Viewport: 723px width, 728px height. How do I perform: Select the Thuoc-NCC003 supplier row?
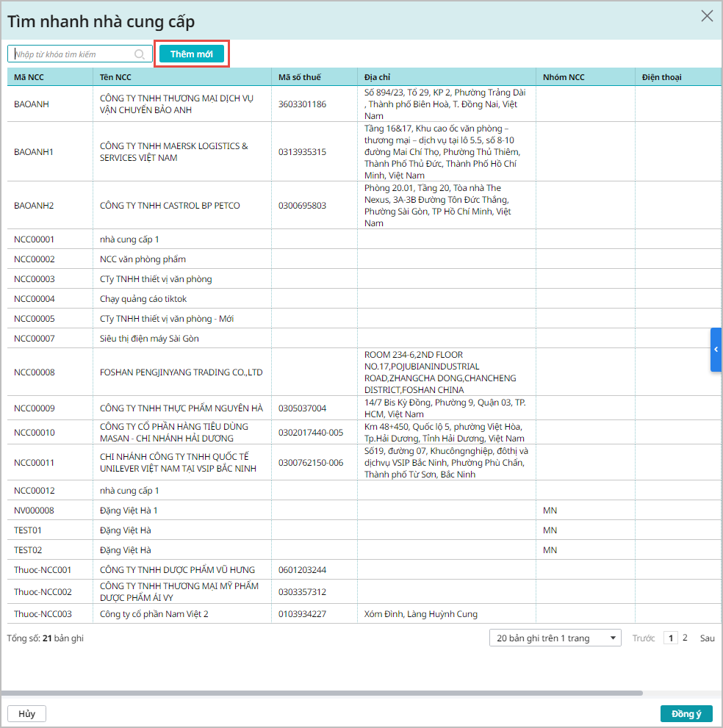(x=43, y=614)
